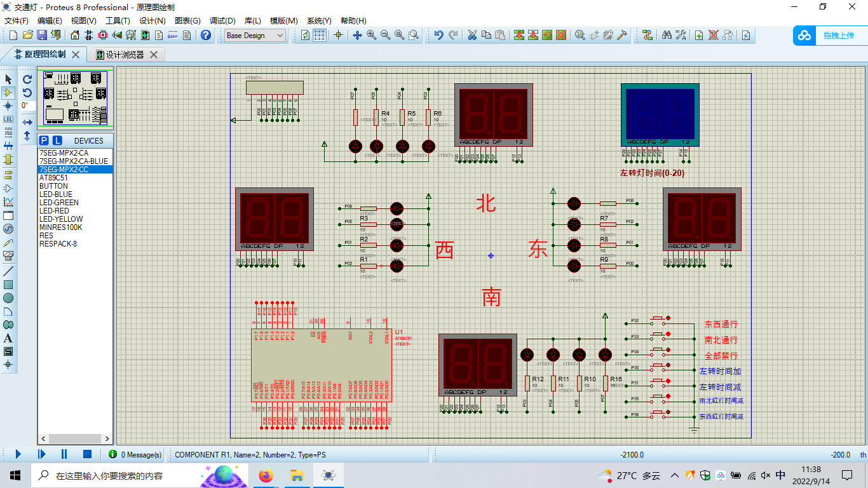Select the Probe Mode tool
868x488 pixels.
8,242
